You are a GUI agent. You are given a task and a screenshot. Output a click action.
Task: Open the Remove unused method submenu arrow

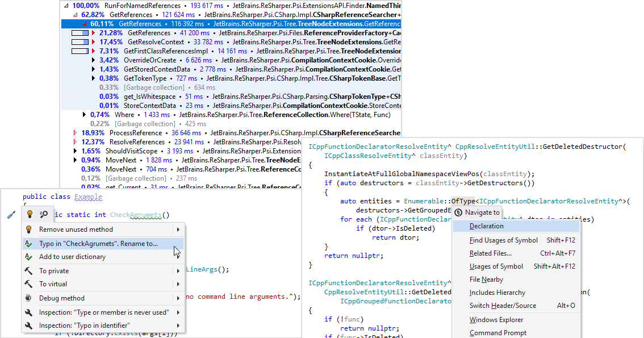[x=178, y=229]
